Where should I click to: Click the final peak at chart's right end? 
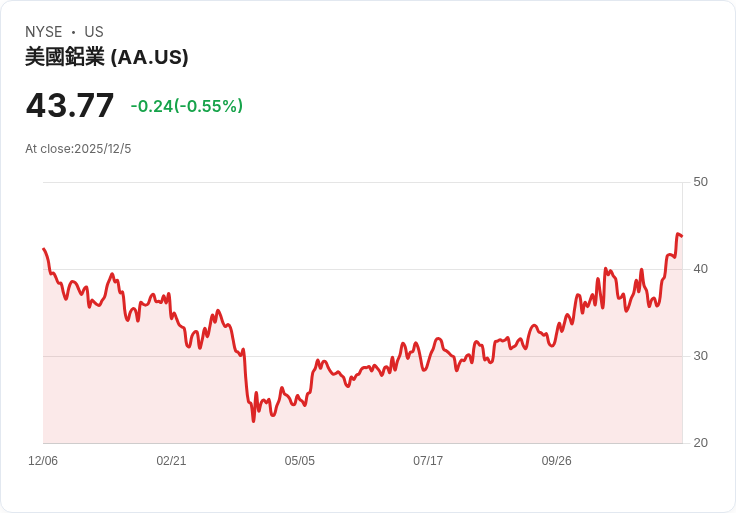(678, 234)
